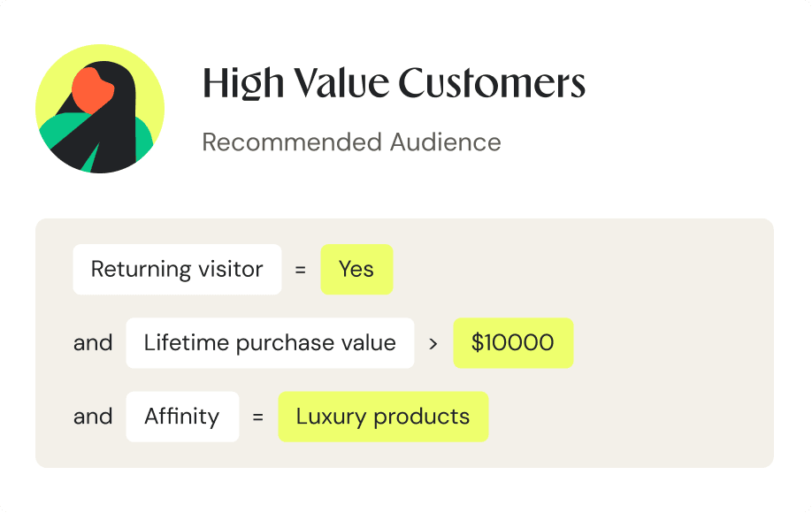Click the High Value Customers avatar illustration
The image size is (812, 513).
100,109
